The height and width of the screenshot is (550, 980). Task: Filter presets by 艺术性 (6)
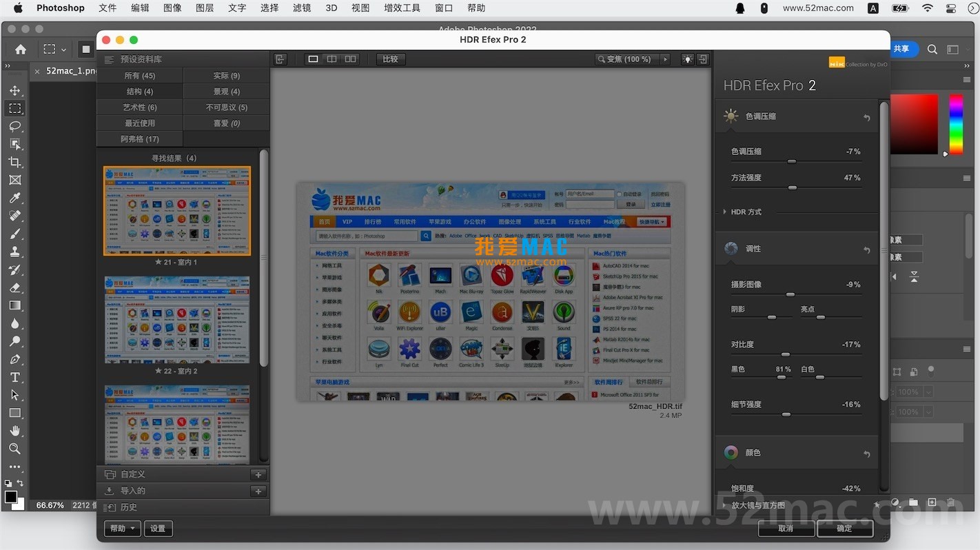[140, 107]
